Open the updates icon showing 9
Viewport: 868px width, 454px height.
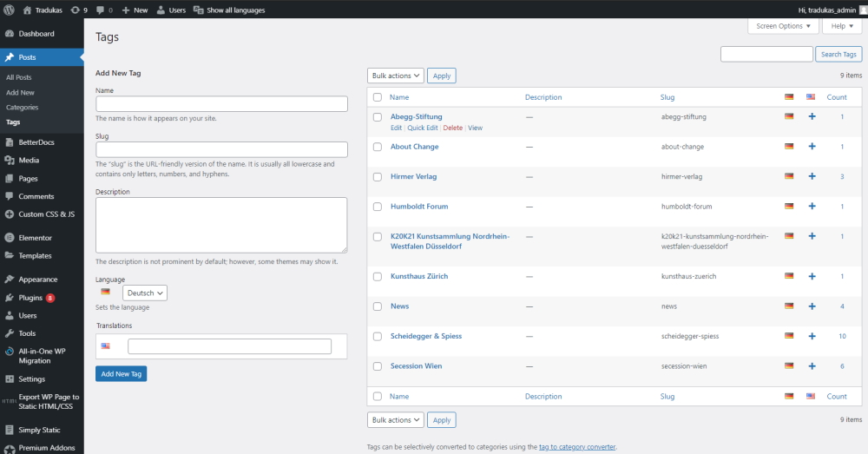click(79, 10)
